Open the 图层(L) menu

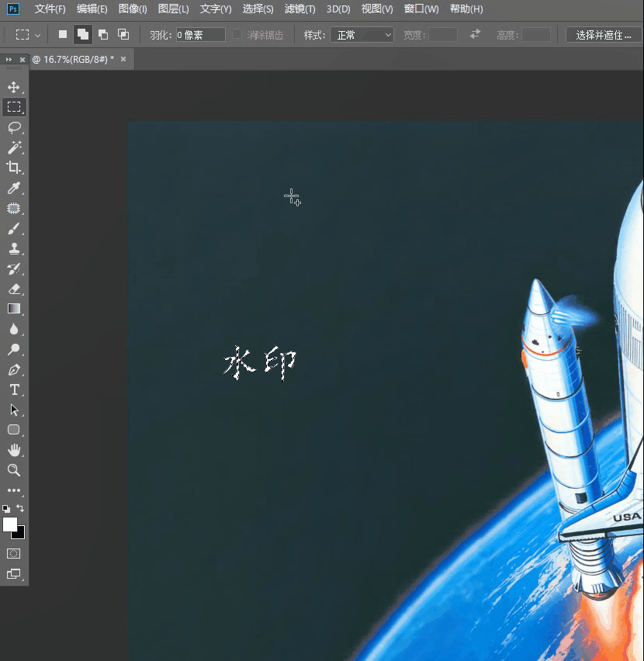click(173, 9)
